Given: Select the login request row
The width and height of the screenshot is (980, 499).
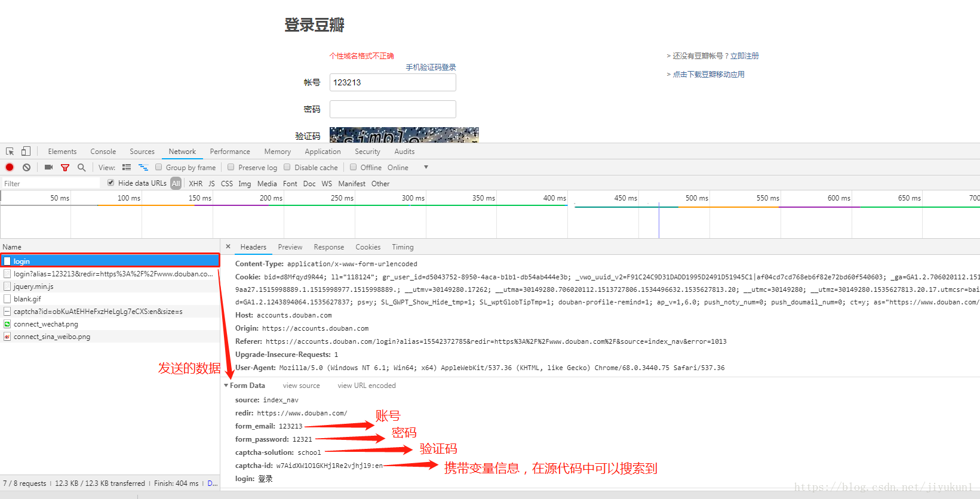Looking at the screenshot, I should [x=110, y=261].
